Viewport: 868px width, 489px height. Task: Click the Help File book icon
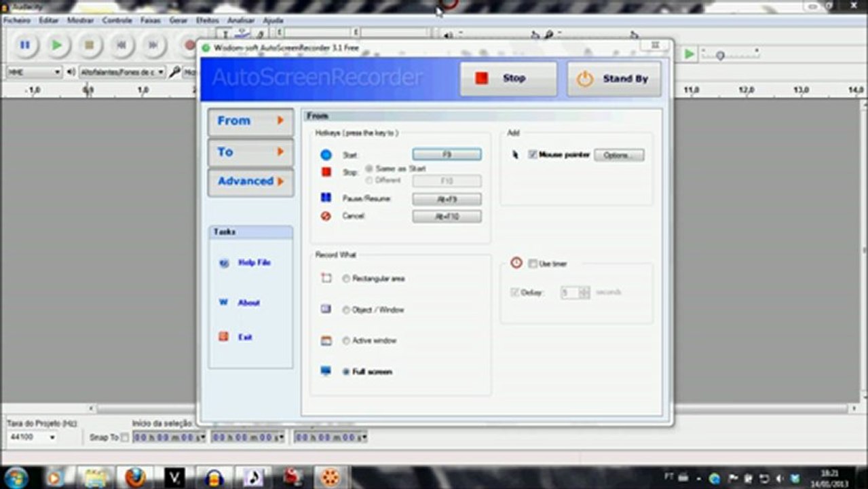tap(224, 263)
